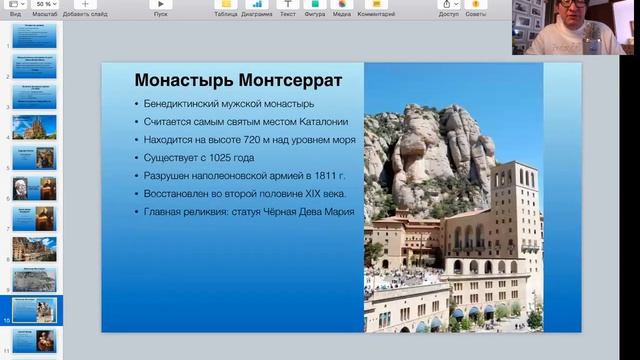Click bullet Считается самым святым местом Каталонии

click(x=246, y=122)
